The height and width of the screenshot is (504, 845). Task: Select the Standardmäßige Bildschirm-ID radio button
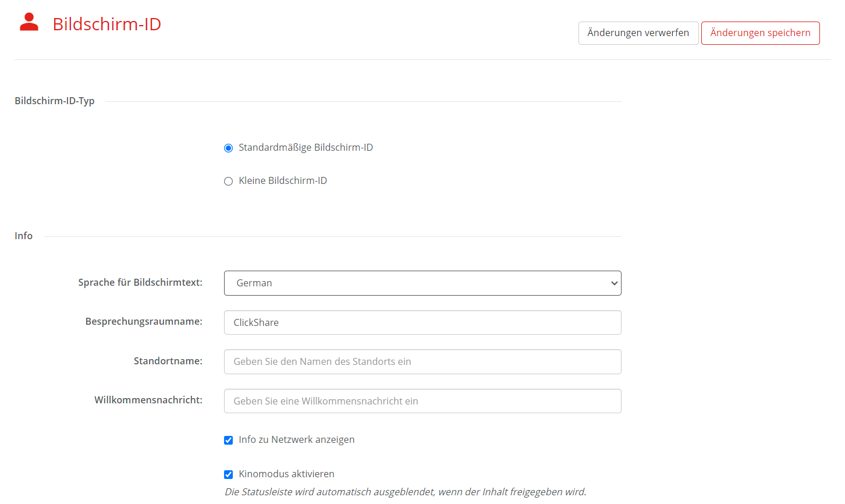pyautogui.click(x=229, y=148)
